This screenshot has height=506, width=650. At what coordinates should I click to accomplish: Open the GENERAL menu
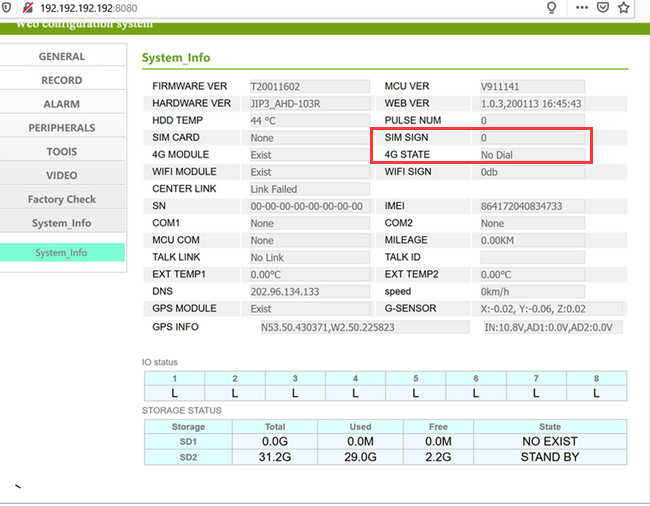click(62, 56)
